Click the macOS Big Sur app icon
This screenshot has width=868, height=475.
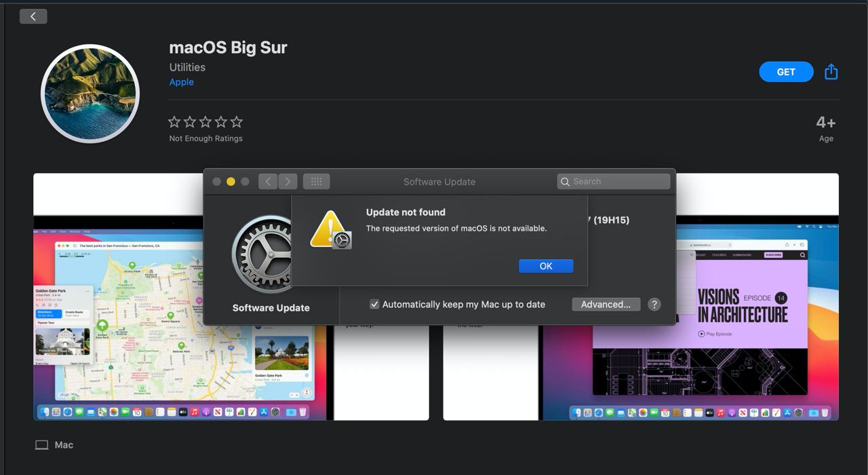(90, 94)
